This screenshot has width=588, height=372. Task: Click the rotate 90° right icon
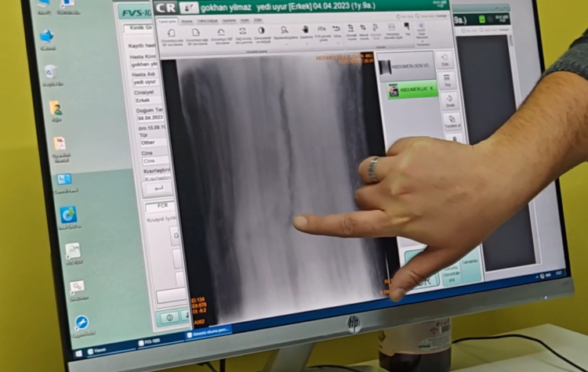(x=195, y=33)
